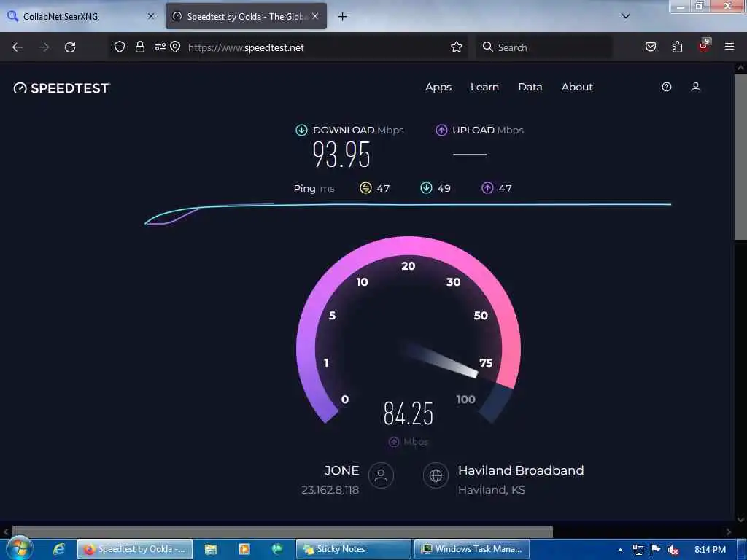Open the Firefox hamburger menu

click(x=729, y=47)
